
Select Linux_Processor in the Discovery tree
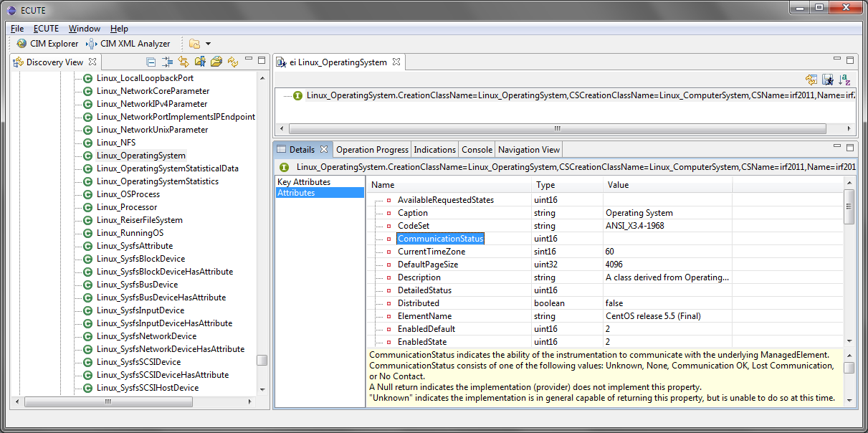127,207
